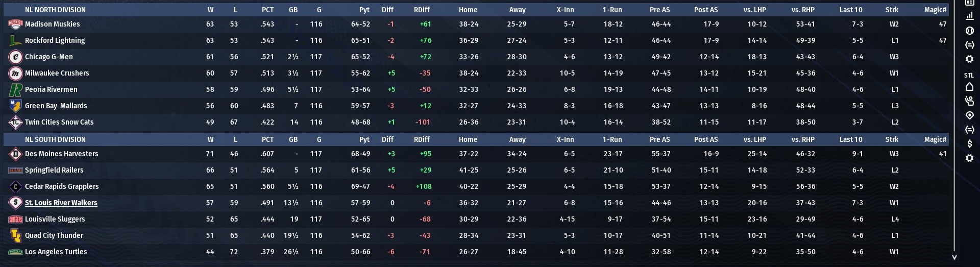The width and height of the screenshot is (980, 267).
Task: Select the Louisville Sluggers logo
Action: click(x=15, y=219)
